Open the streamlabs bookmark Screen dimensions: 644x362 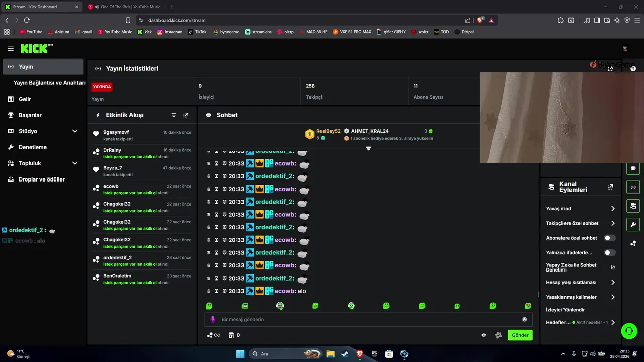click(x=258, y=32)
